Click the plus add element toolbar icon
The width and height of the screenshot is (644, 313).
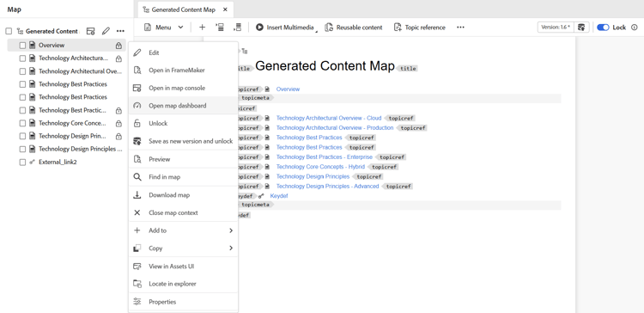pos(202,28)
